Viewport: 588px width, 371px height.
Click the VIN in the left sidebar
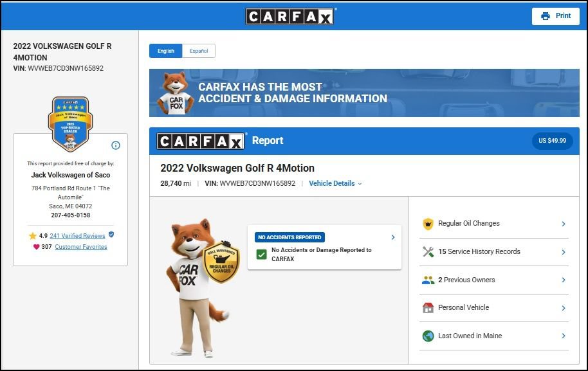point(58,69)
